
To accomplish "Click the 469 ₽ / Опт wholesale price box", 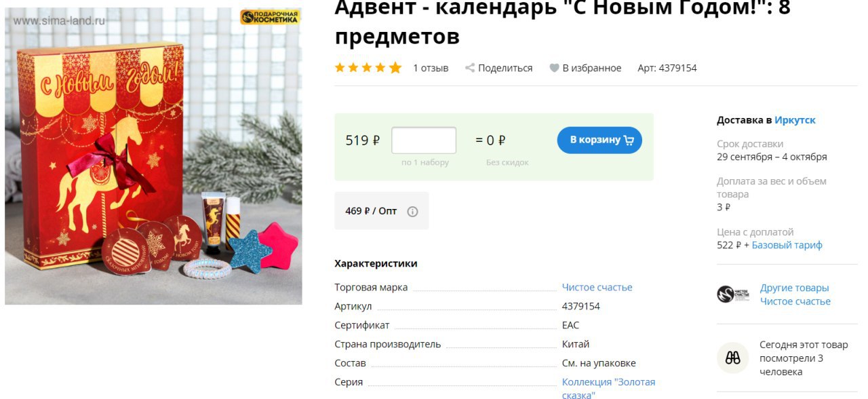I will 382,211.
